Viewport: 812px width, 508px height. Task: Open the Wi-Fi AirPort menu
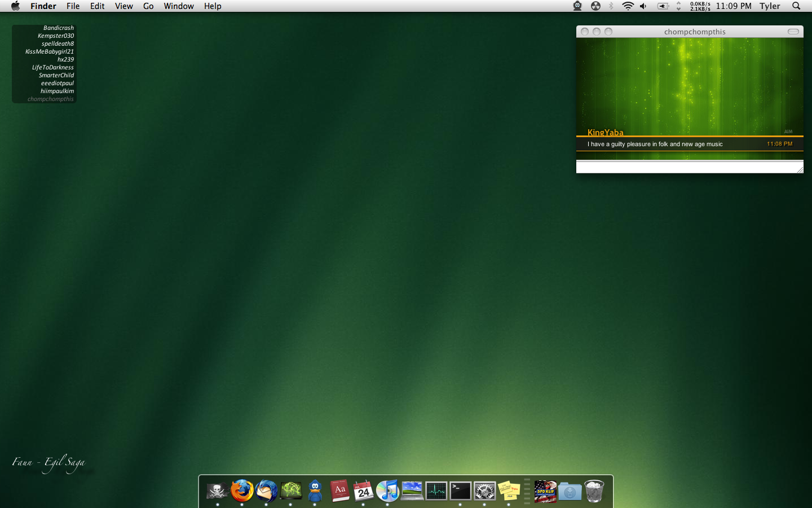point(628,6)
